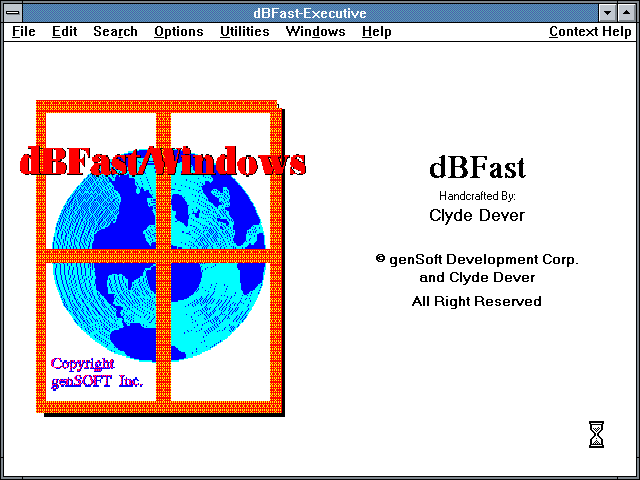Click the red dBFast/Windows title text
Viewport: 640px width, 480px height.
pyautogui.click(x=163, y=162)
